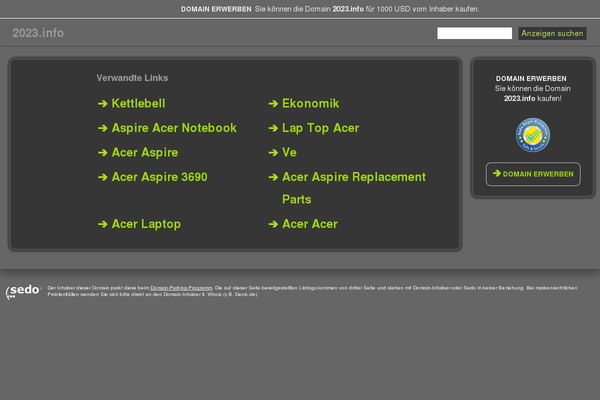The image size is (600, 400).
Task: Click the top DOMAIN ERWERBEN banner text
Action: [x=216, y=9]
